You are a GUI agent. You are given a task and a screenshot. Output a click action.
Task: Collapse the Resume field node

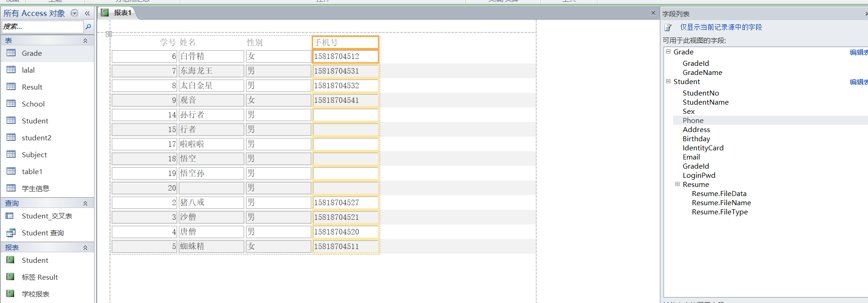[677, 184]
